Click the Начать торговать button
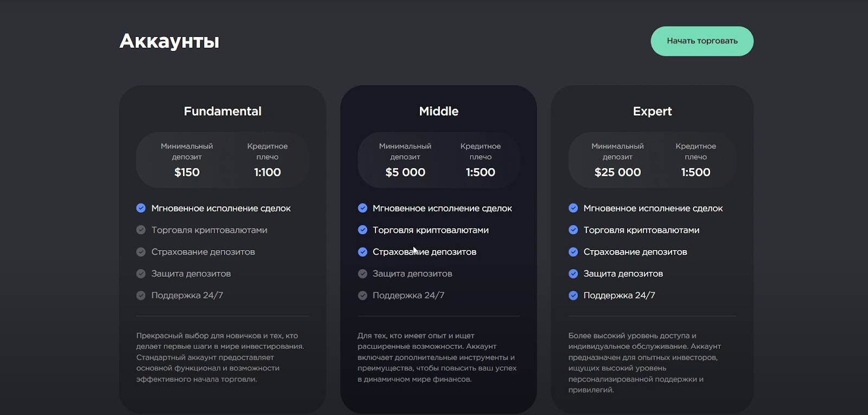Screen dimensions: 868x415 click(702, 41)
